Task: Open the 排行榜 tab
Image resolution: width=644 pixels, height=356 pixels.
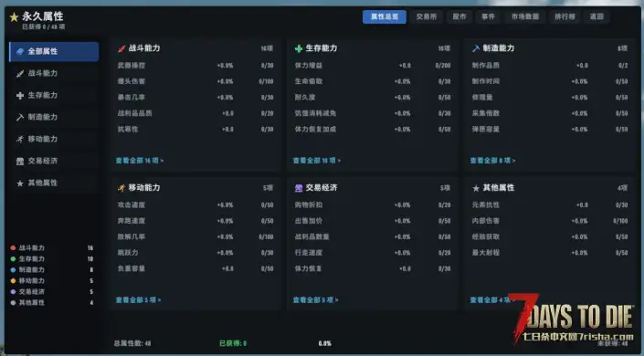Action: click(565, 16)
